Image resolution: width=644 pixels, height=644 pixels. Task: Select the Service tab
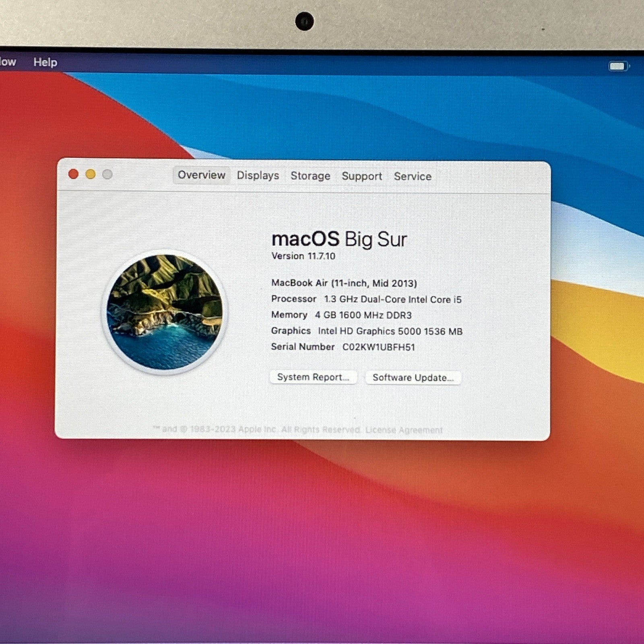[413, 176]
